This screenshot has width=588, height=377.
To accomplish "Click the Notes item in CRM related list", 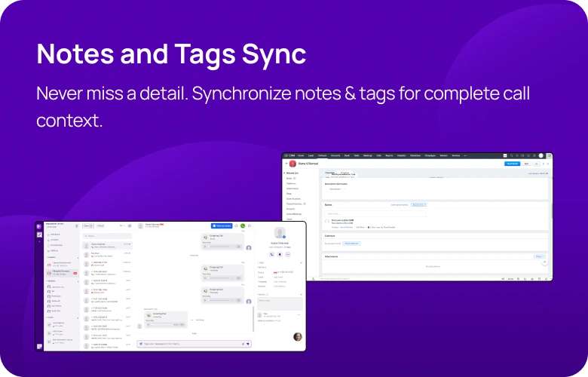I will (289, 178).
